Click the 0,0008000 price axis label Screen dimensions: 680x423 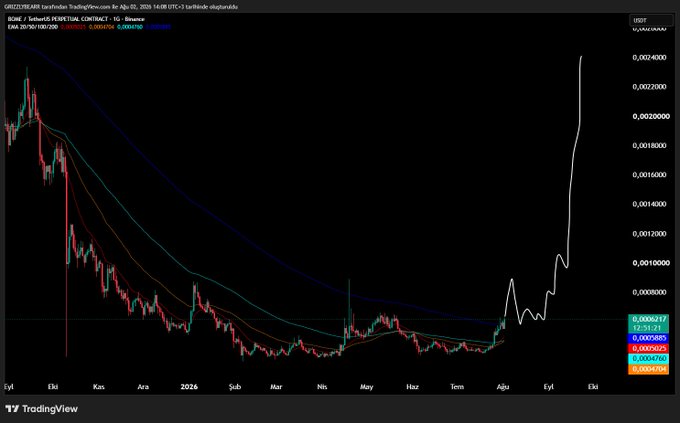[649, 292]
